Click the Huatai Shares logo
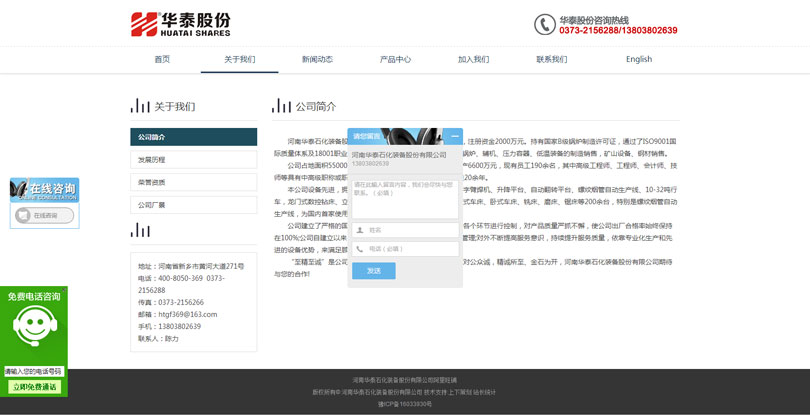The width and height of the screenshot is (810, 415). click(x=180, y=24)
